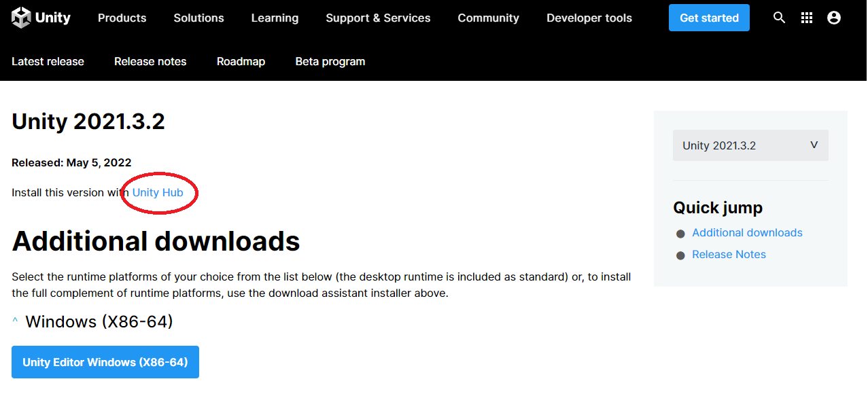Viewport: 868px width, 413px height.
Task: Open the apps grid icon
Action: coord(807,18)
